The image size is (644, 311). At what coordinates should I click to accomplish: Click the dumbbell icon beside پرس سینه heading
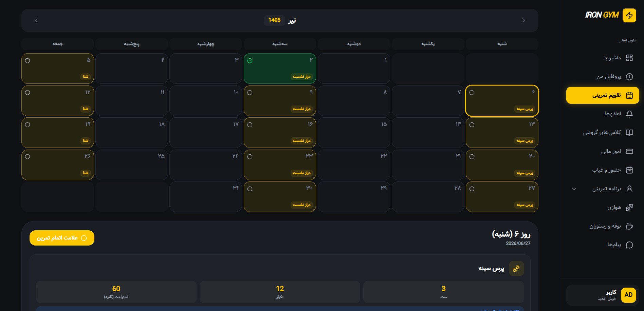[516, 269]
